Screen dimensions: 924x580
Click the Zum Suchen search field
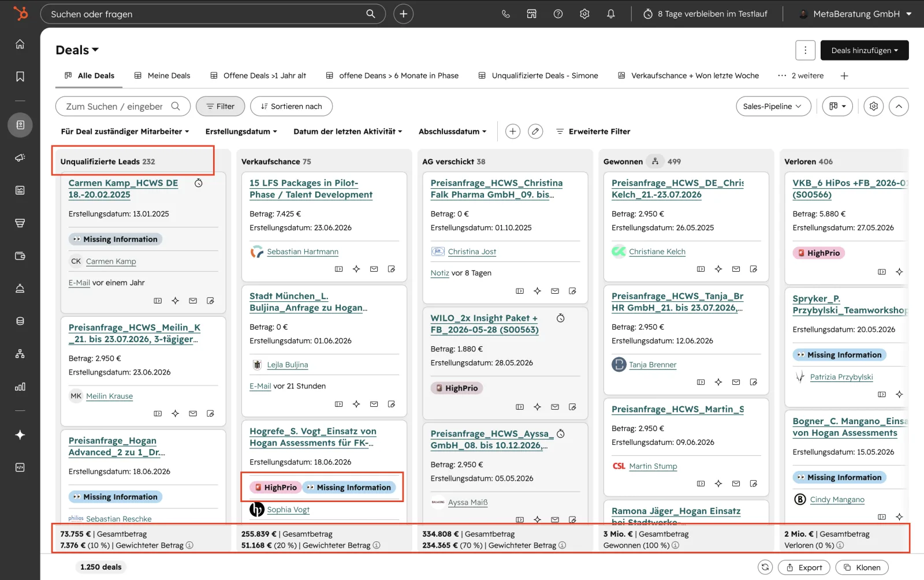click(122, 106)
